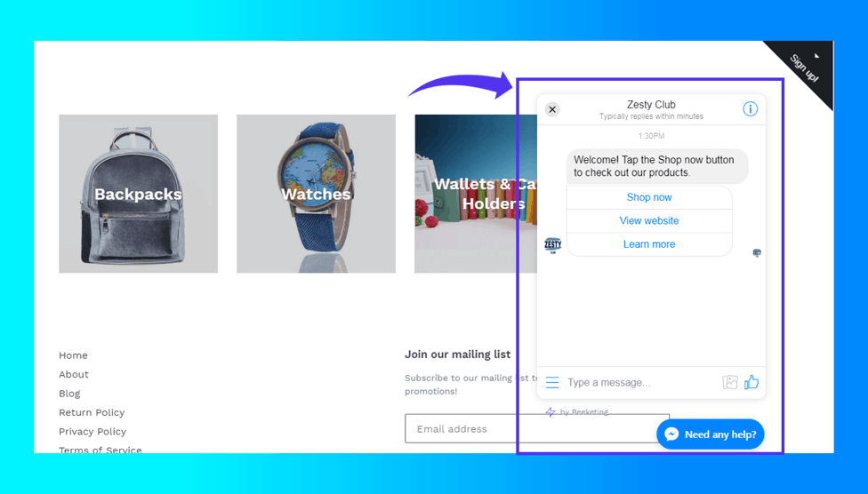This screenshot has width=868, height=494.
Task: Close the Zesty Club chat window
Action: click(x=552, y=109)
